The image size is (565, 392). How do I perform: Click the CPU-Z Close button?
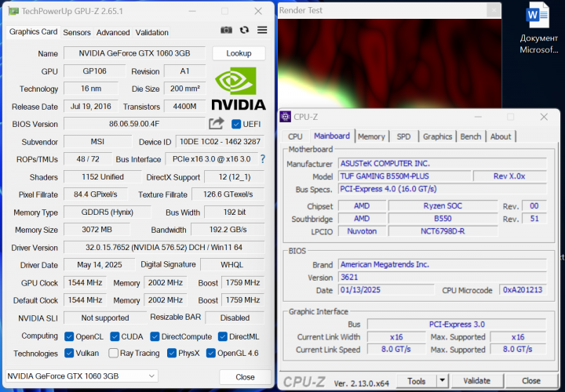531,380
